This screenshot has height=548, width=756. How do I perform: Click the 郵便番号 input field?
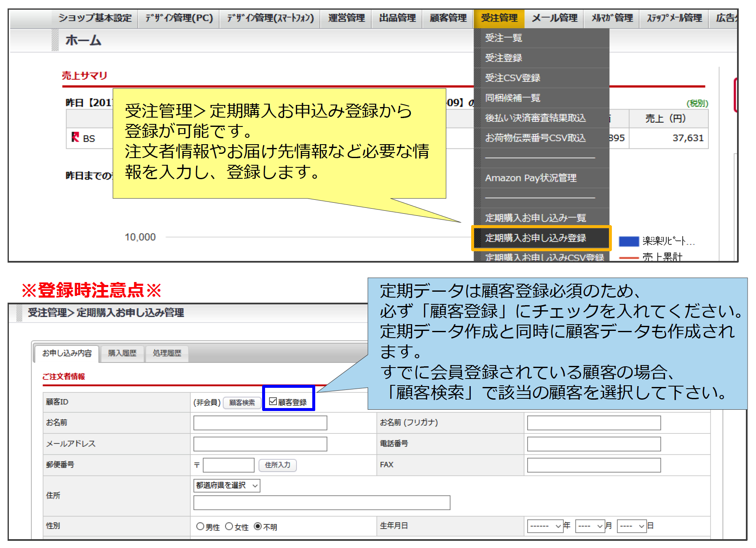tap(228, 465)
